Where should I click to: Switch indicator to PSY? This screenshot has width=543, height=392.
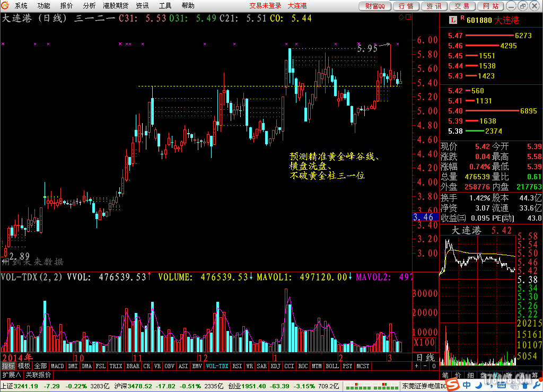pos(347,366)
